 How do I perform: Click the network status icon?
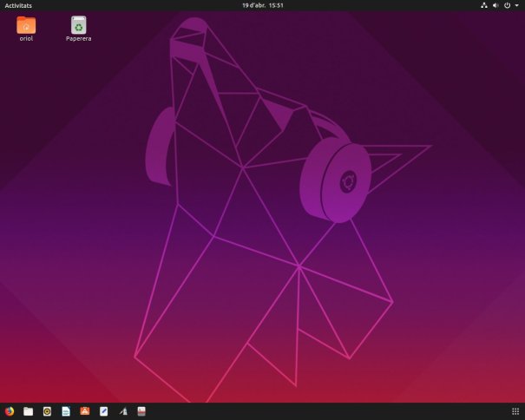tap(483, 5)
